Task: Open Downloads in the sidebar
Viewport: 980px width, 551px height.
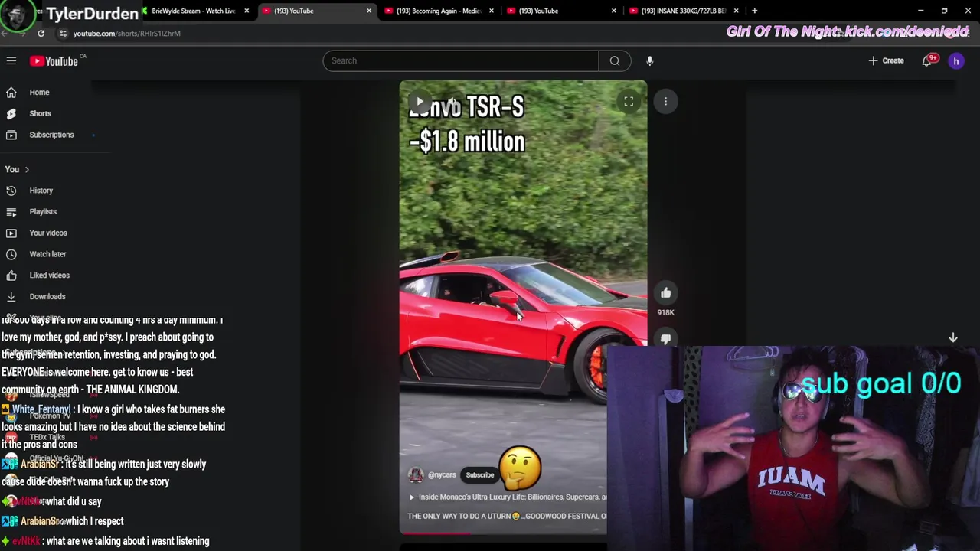Action: (x=47, y=296)
